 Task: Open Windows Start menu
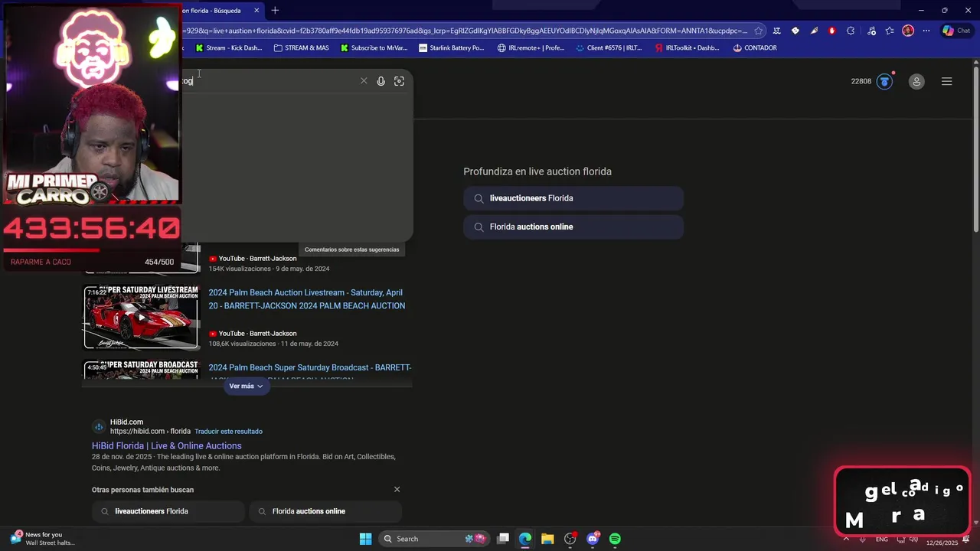(365, 539)
